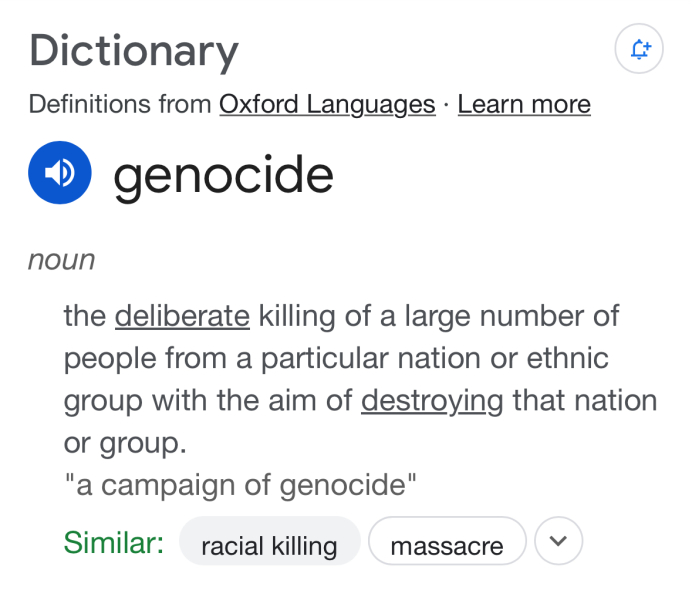Click the headword genocide

[x=223, y=176]
